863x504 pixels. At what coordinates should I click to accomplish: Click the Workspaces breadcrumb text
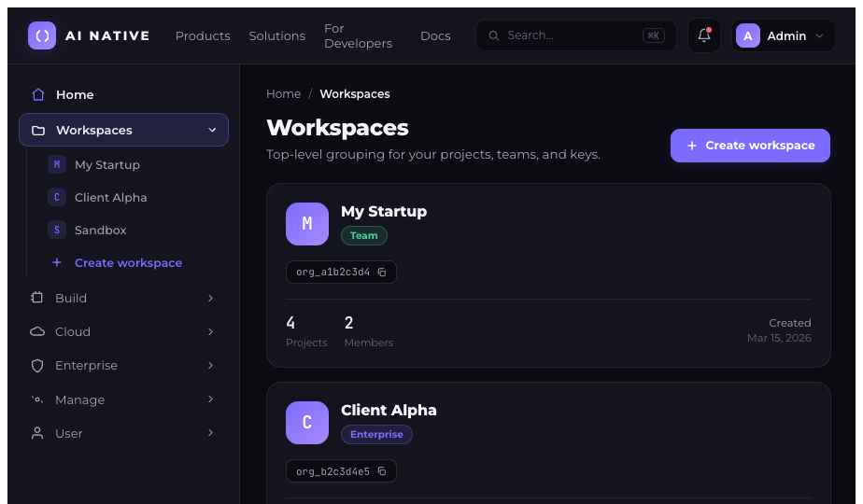click(355, 94)
